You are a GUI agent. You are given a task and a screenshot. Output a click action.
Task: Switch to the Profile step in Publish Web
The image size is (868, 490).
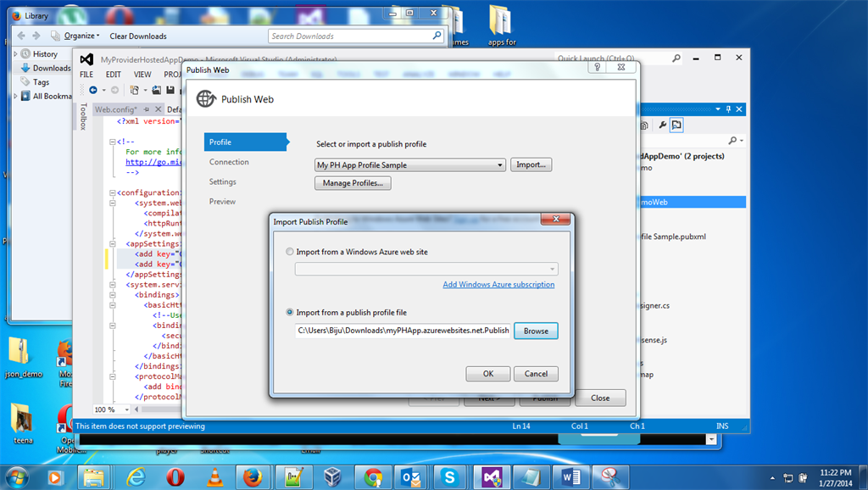[246, 142]
